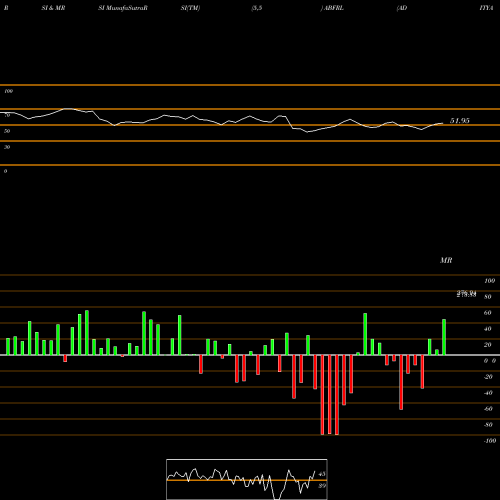
Task: Click the 51.95 RSI value label
Action: (460, 121)
